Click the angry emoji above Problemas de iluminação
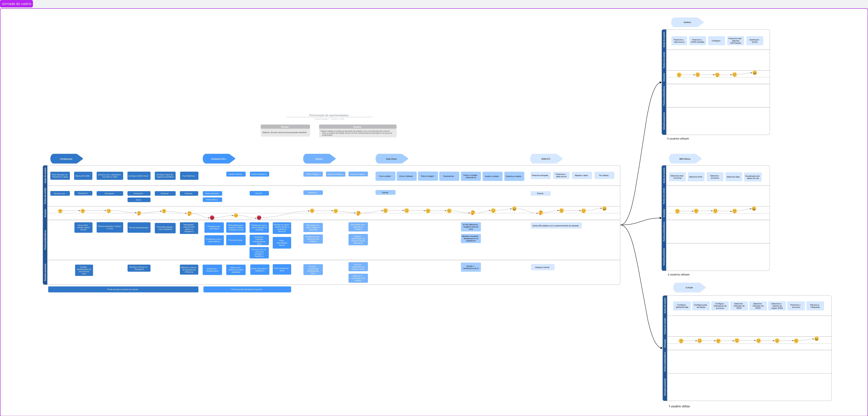This screenshot has height=416, width=868. point(212,218)
